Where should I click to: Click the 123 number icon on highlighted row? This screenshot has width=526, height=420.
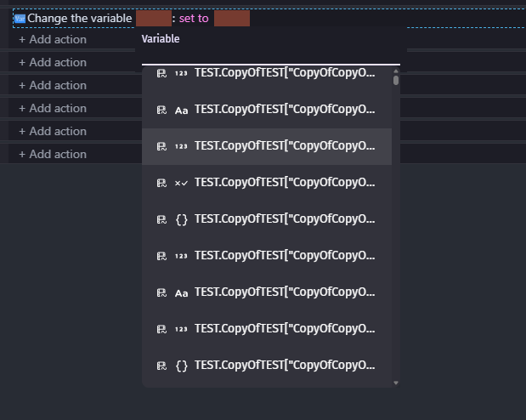point(181,146)
